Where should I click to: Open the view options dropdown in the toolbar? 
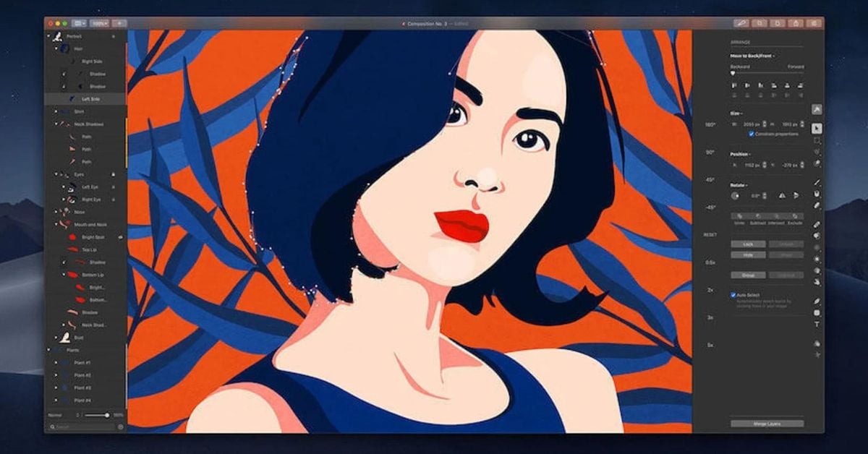(x=80, y=23)
